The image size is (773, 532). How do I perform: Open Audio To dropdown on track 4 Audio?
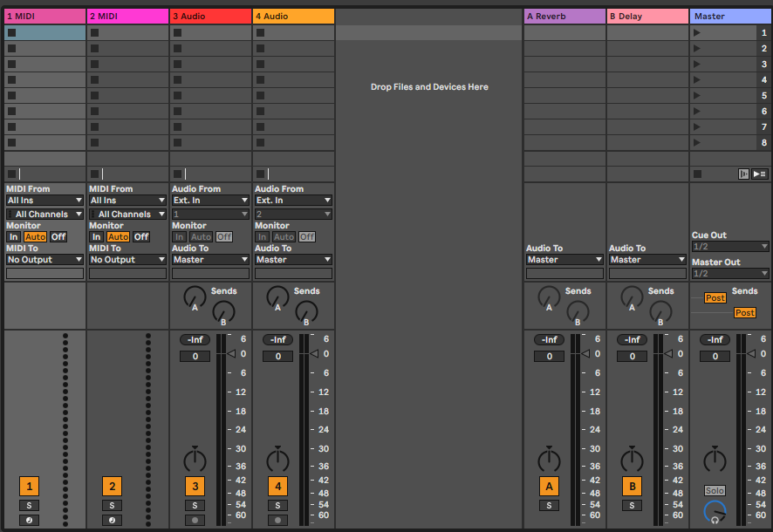click(293, 260)
